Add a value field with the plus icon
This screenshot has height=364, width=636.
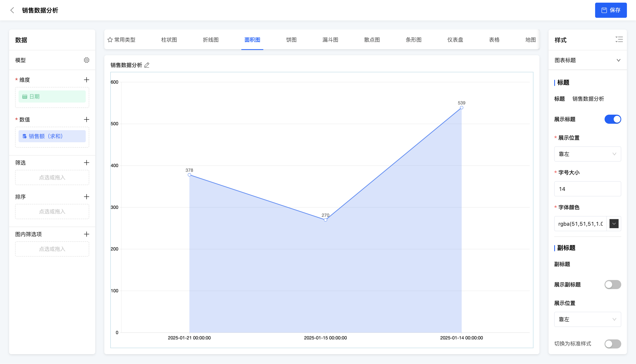(x=86, y=120)
